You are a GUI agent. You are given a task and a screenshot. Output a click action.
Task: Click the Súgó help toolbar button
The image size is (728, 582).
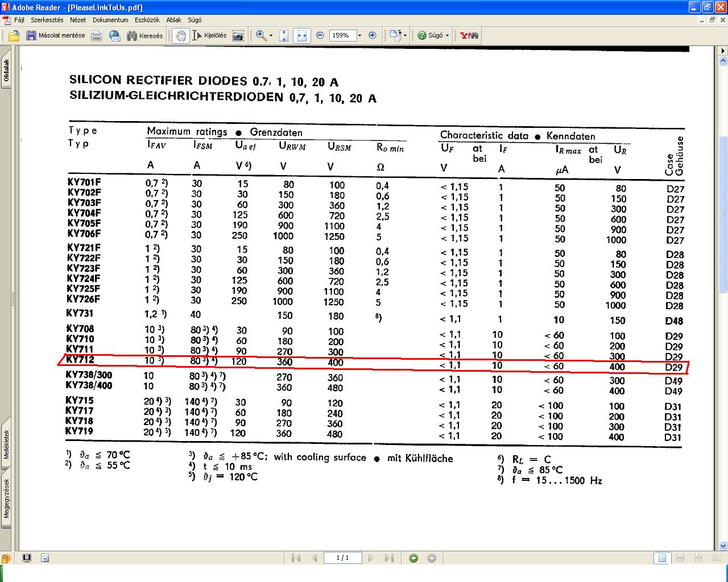click(x=430, y=36)
